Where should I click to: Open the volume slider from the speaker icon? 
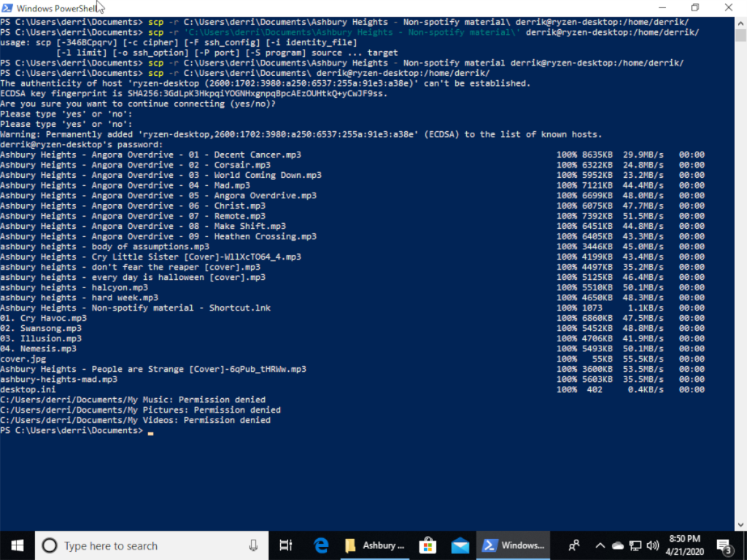651,545
